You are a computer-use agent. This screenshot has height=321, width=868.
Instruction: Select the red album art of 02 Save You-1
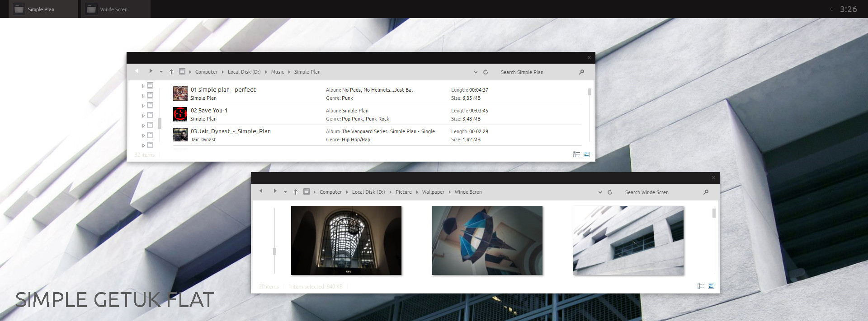pyautogui.click(x=180, y=114)
